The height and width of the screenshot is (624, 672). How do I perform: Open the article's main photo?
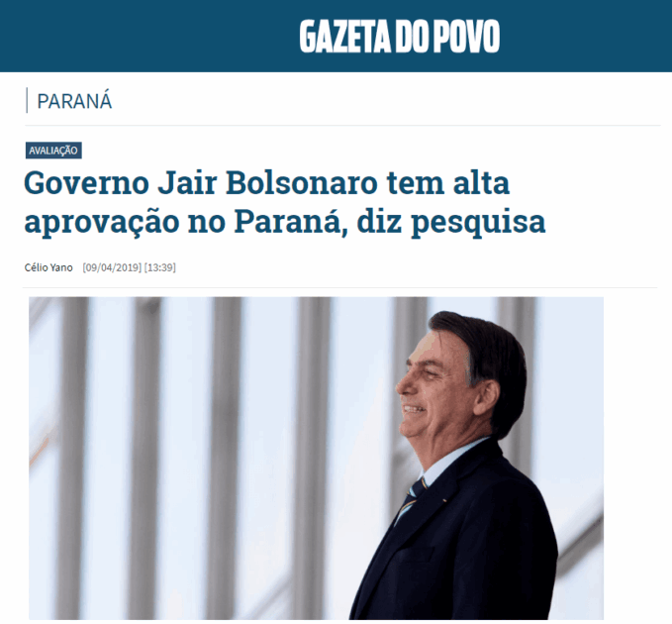point(317,458)
